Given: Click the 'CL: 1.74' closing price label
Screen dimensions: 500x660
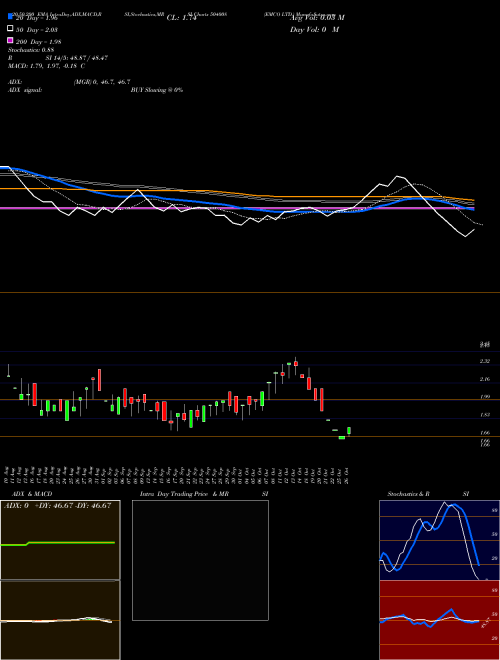Looking at the screenshot, I should click(182, 18).
